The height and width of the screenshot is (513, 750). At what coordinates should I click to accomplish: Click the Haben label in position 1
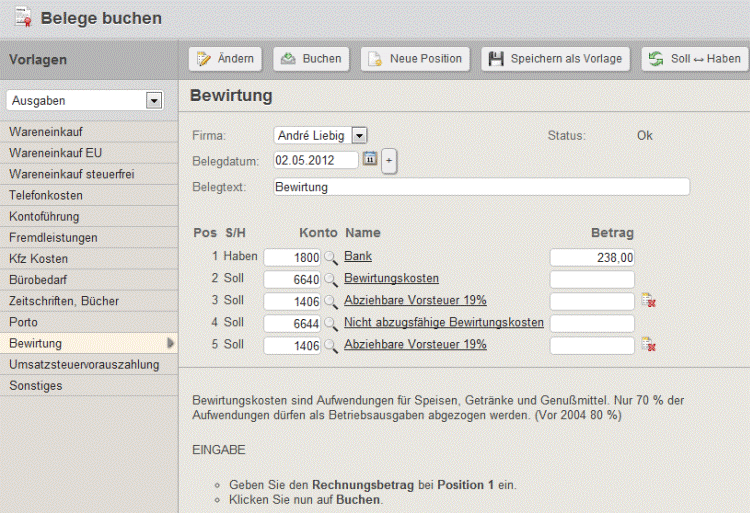(x=240, y=256)
